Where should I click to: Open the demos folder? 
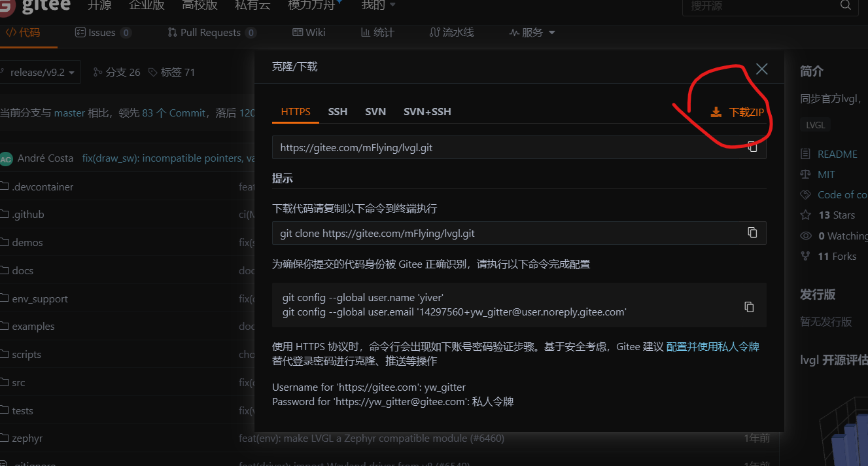[x=27, y=242]
